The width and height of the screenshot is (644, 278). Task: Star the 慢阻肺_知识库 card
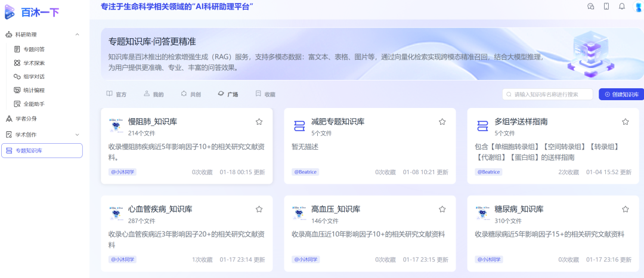[x=259, y=122]
